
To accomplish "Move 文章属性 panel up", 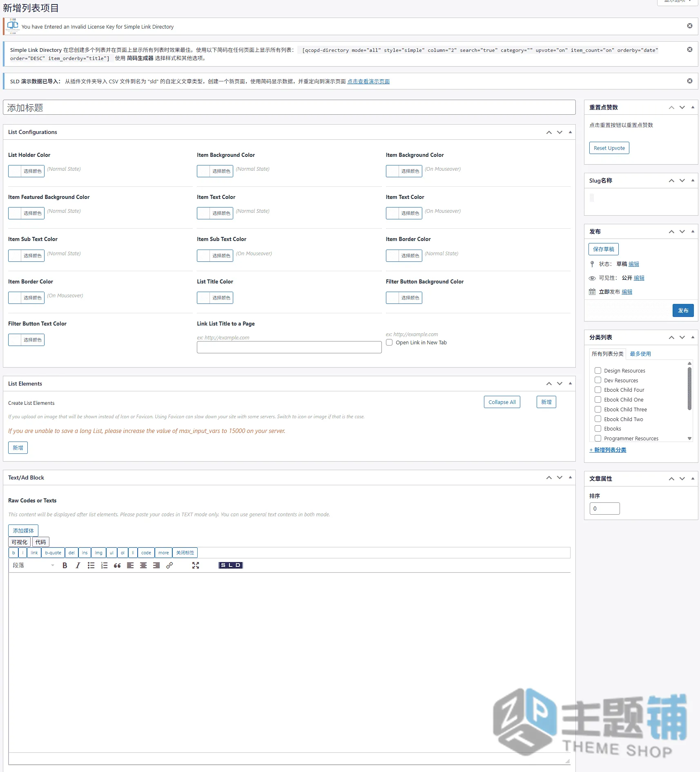I will 671,479.
